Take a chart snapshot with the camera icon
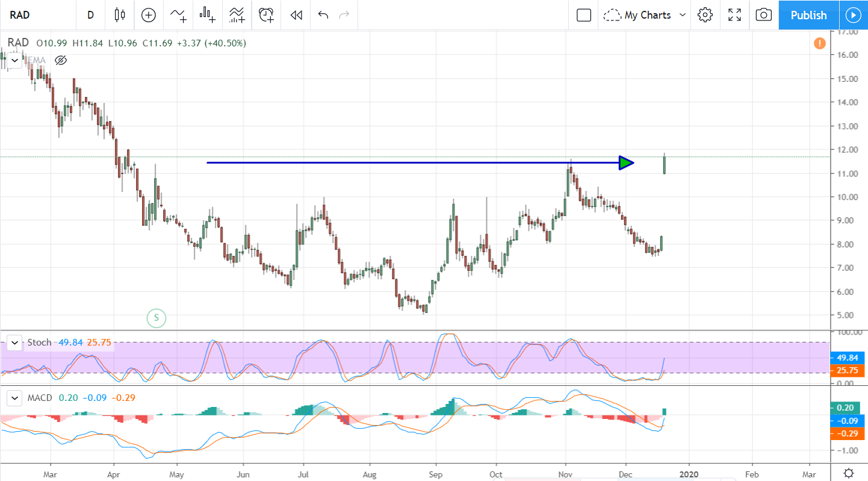 (763, 15)
